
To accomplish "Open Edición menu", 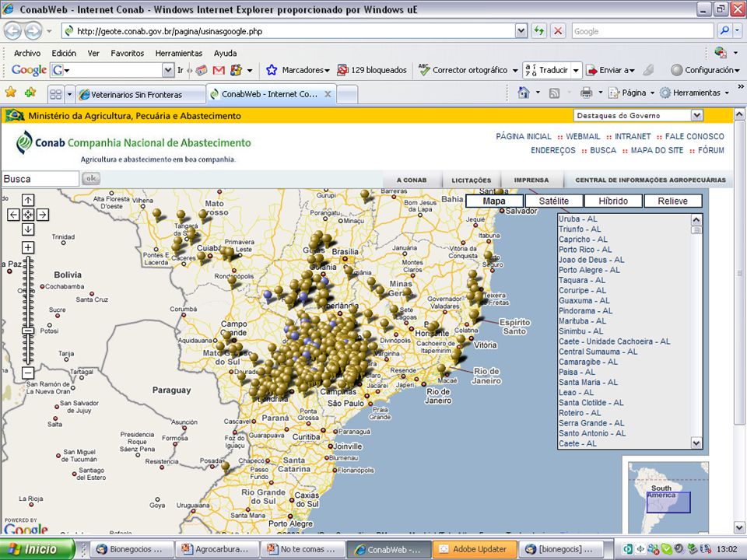I will tap(64, 54).
